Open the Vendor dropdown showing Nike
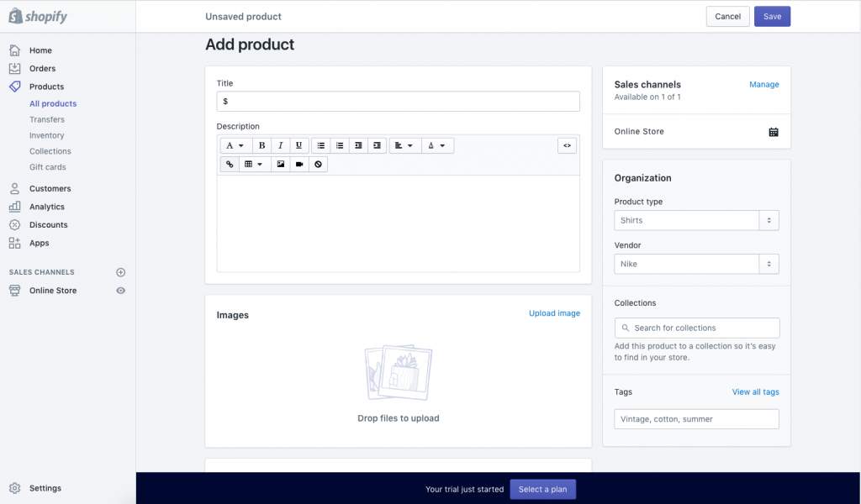This screenshot has width=861, height=504. click(x=696, y=264)
